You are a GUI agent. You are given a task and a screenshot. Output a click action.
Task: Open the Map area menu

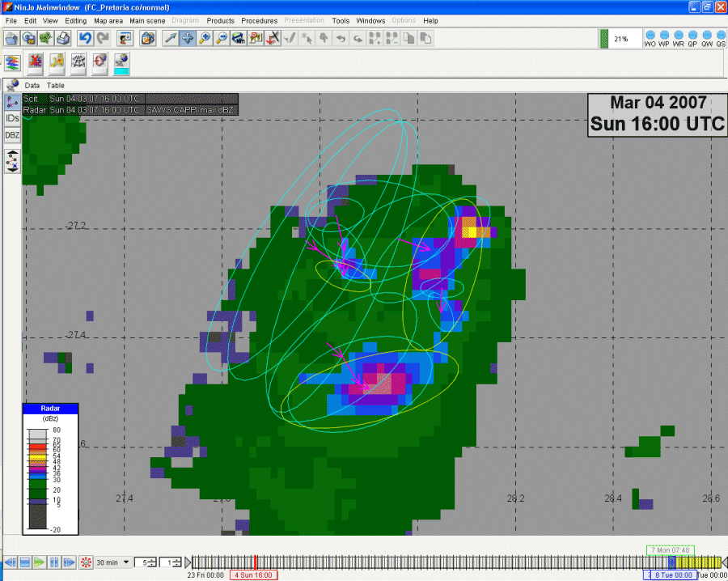click(108, 21)
